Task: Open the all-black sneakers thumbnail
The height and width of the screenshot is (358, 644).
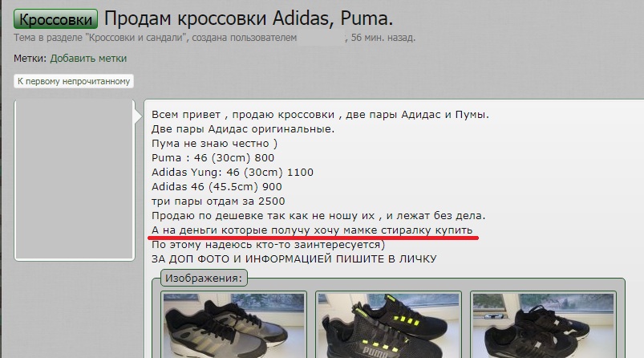Action: [x=543, y=325]
